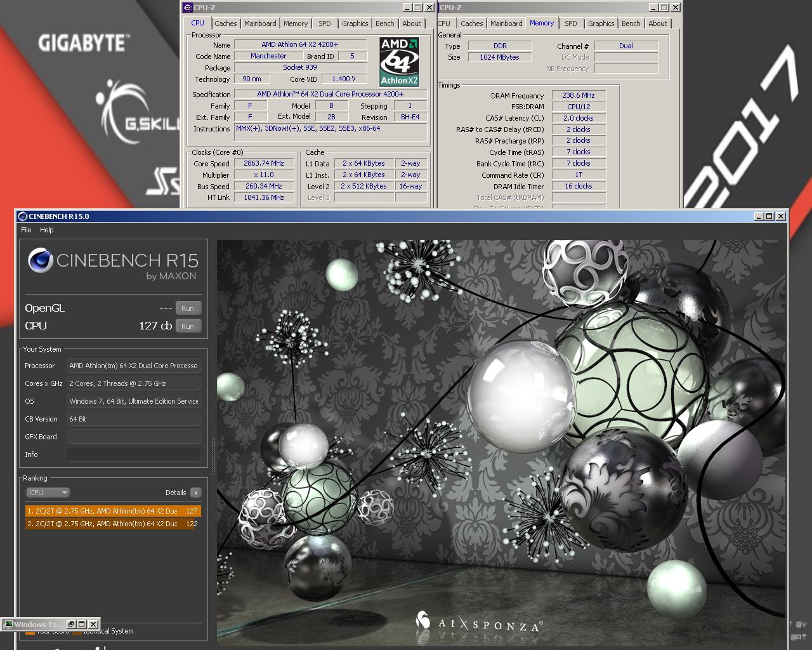Switch to Mainboard tab in right CPU-Z
The height and width of the screenshot is (650, 812).
tap(506, 23)
